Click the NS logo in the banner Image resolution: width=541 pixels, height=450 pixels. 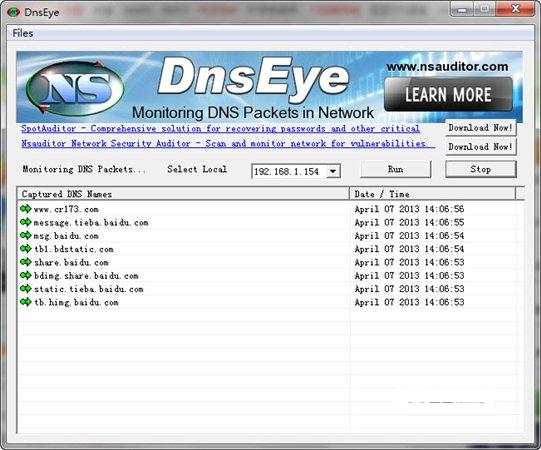[x=75, y=88]
